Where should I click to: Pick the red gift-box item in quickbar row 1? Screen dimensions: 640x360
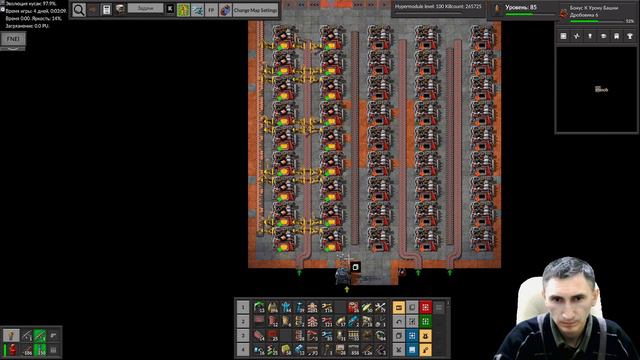(x=353, y=307)
